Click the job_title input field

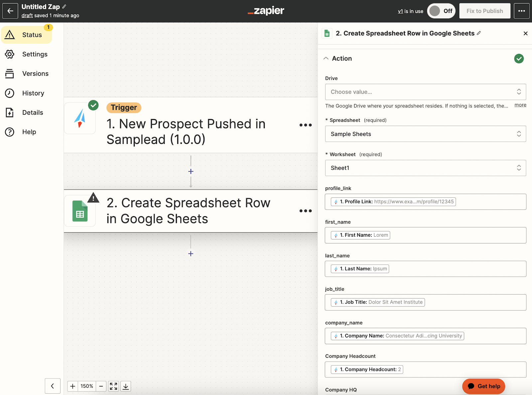425,302
